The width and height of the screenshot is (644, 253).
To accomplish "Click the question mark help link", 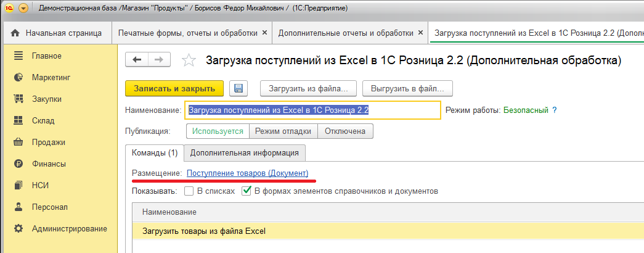I will (555, 110).
